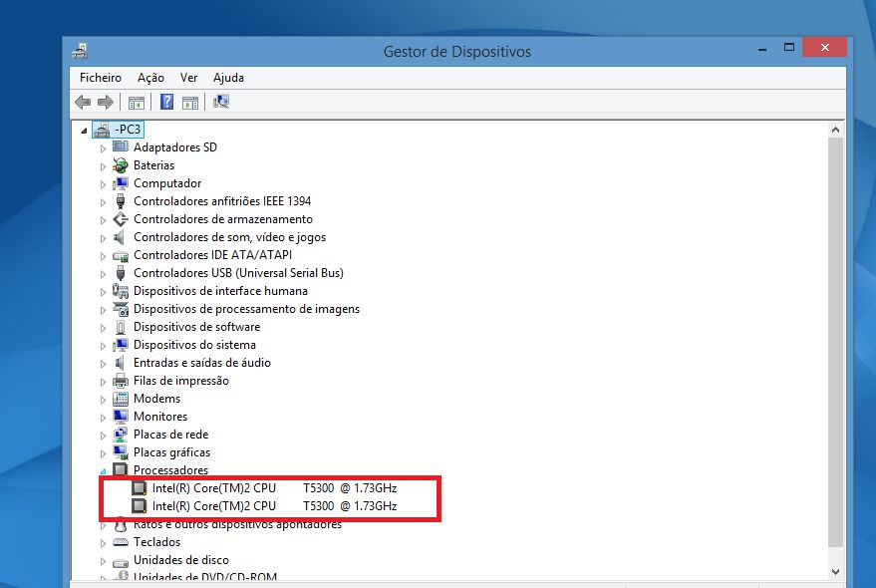Click the Scan for hardware changes icon

coord(221,102)
